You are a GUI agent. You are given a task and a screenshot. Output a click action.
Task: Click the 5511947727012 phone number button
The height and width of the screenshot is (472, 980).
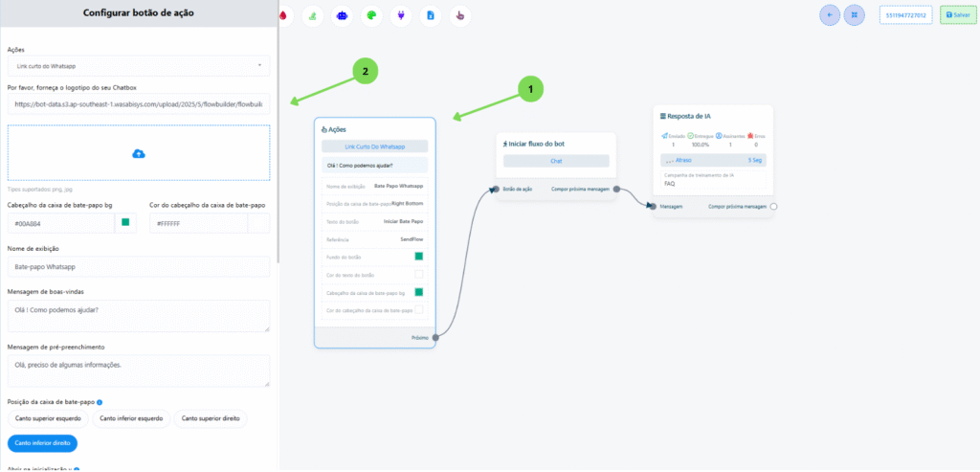click(x=905, y=15)
